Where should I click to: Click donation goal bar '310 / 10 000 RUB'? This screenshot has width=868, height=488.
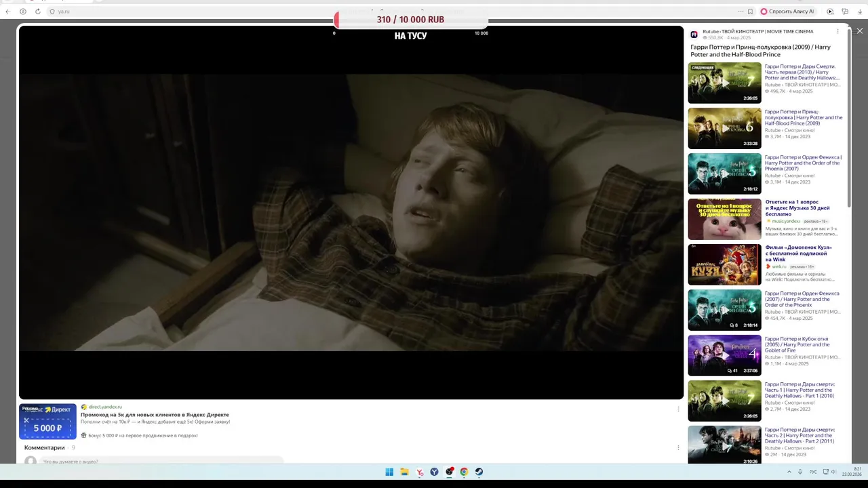click(410, 20)
